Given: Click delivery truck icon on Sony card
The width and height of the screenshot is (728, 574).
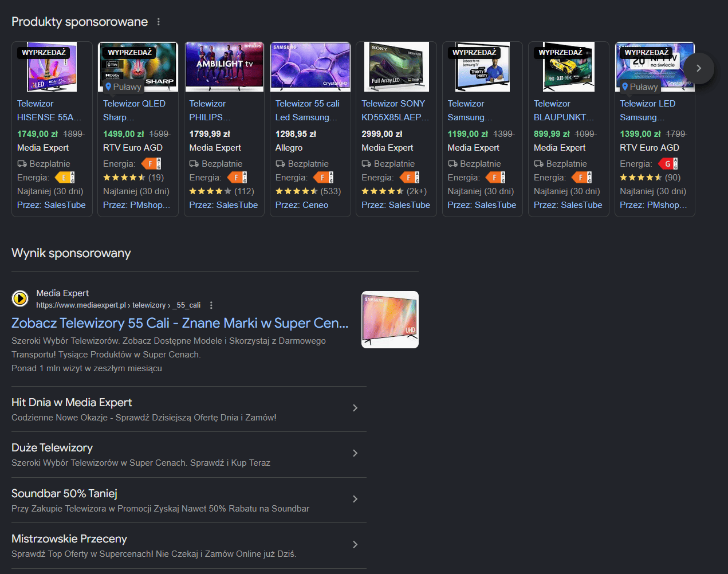Looking at the screenshot, I should tap(367, 164).
